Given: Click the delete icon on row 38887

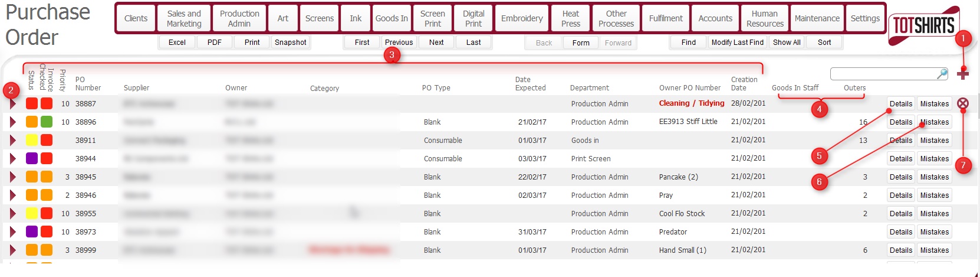Looking at the screenshot, I should coord(963,104).
